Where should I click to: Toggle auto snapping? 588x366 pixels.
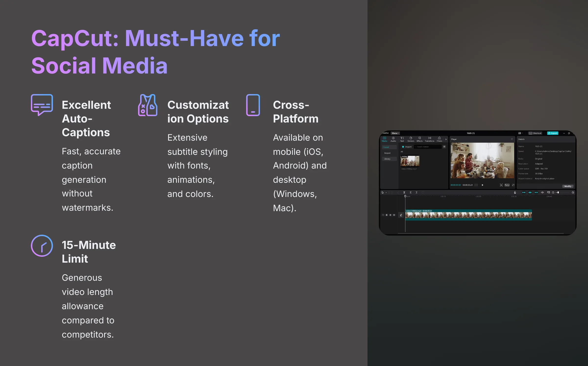click(530, 193)
